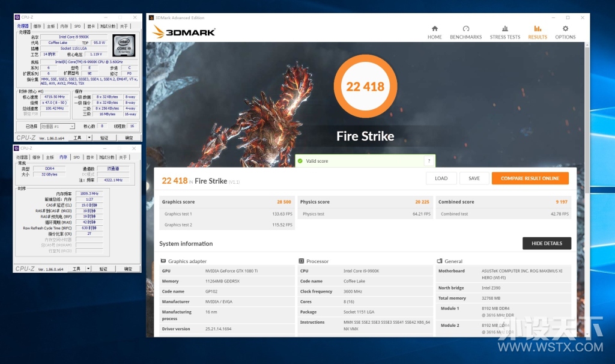Click the Compare Result Online button
Image resolution: width=615 pixels, height=364 pixels.
[530, 178]
